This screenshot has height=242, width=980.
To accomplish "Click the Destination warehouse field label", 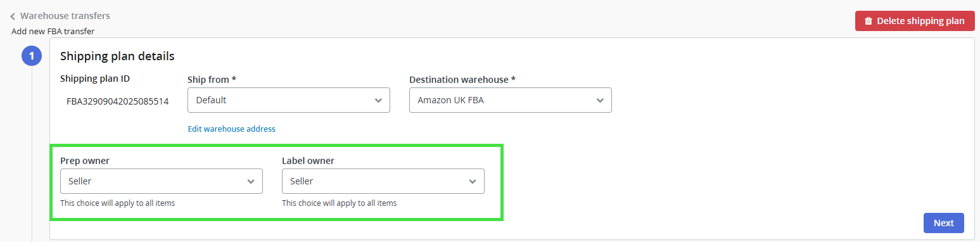I will (462, 80).
